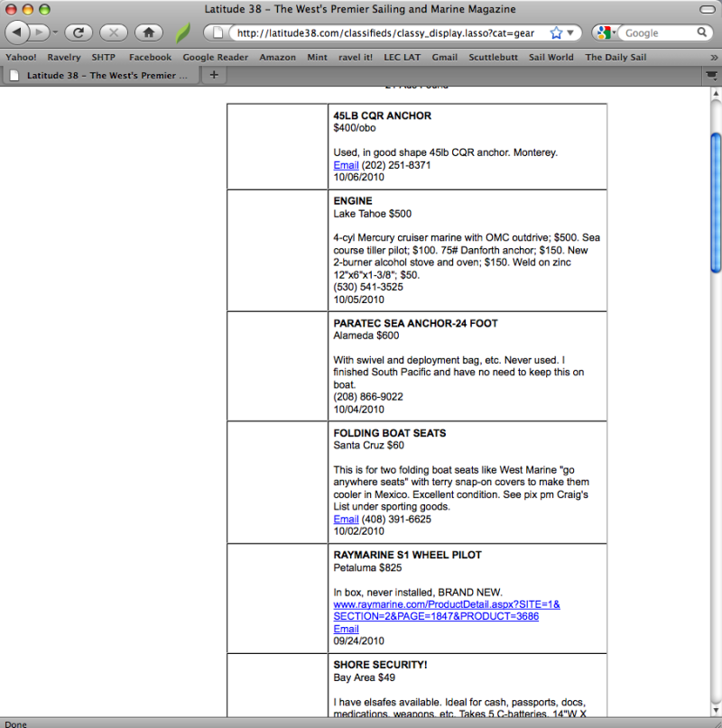Go forward with the Forward arrow button

pyautogui.click(x=40, y=32)
